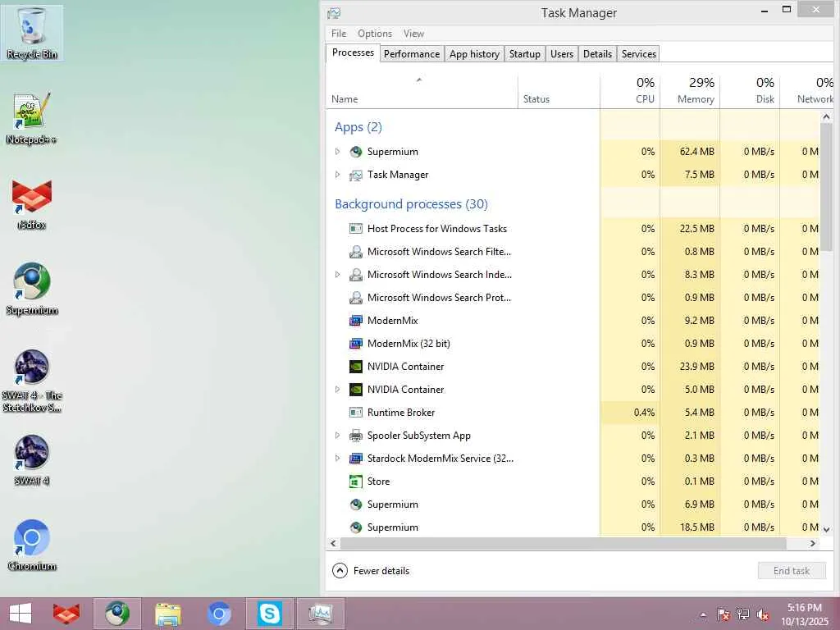
Task: Click the Supermium app icon in Apps list
Action: click(356, 152)
